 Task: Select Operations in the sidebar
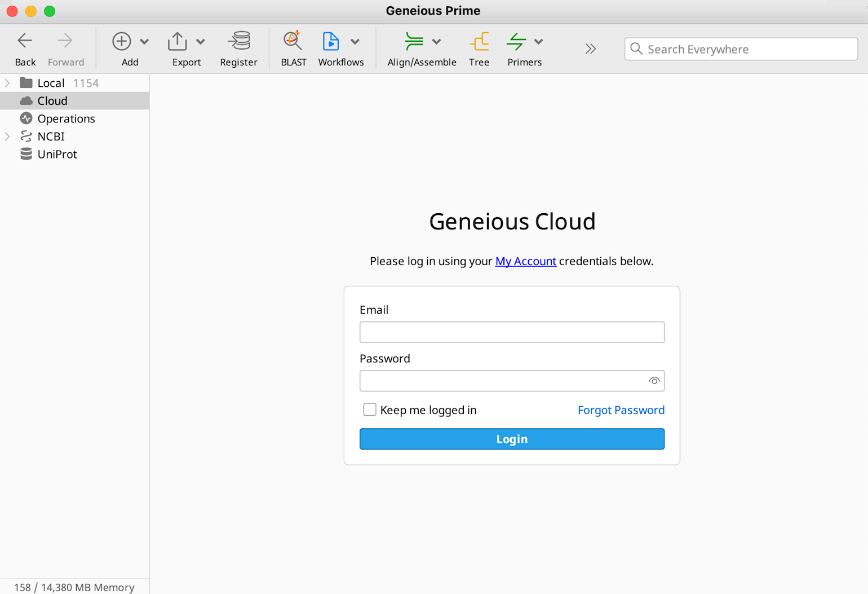click(66, 118)
